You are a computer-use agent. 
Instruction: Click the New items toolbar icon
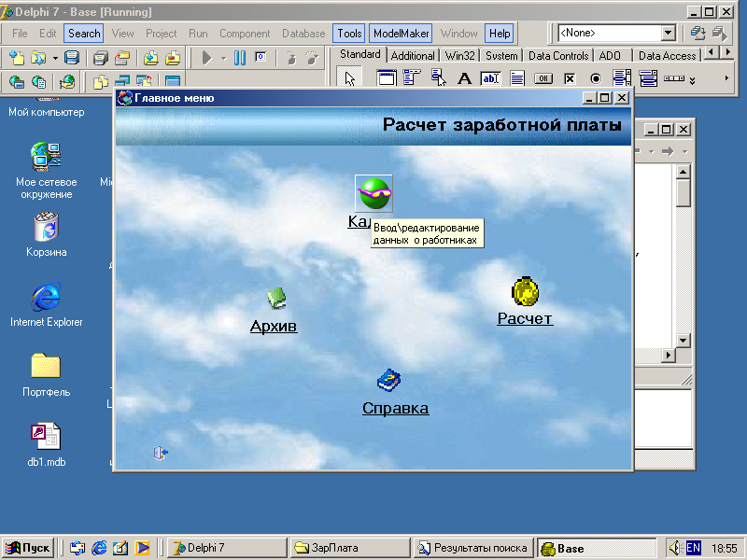(17, 58)
